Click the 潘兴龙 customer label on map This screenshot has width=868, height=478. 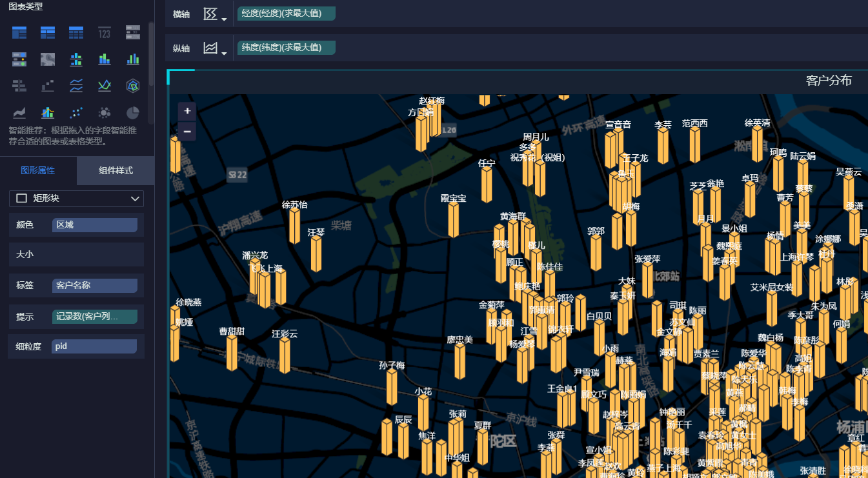[255, 255]
